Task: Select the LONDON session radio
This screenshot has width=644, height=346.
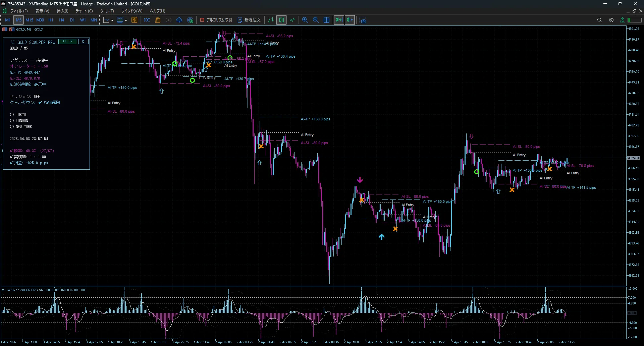Action: (12, 121)
